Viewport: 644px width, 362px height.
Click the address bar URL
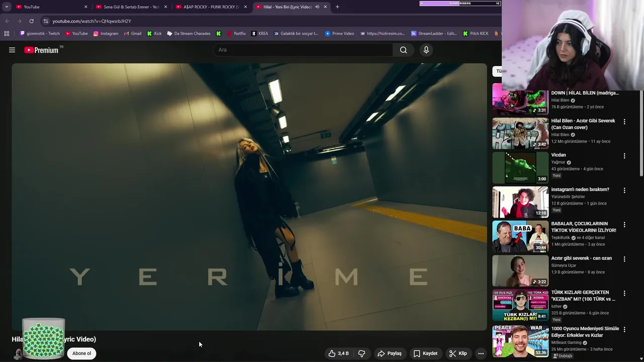(92, 21)
